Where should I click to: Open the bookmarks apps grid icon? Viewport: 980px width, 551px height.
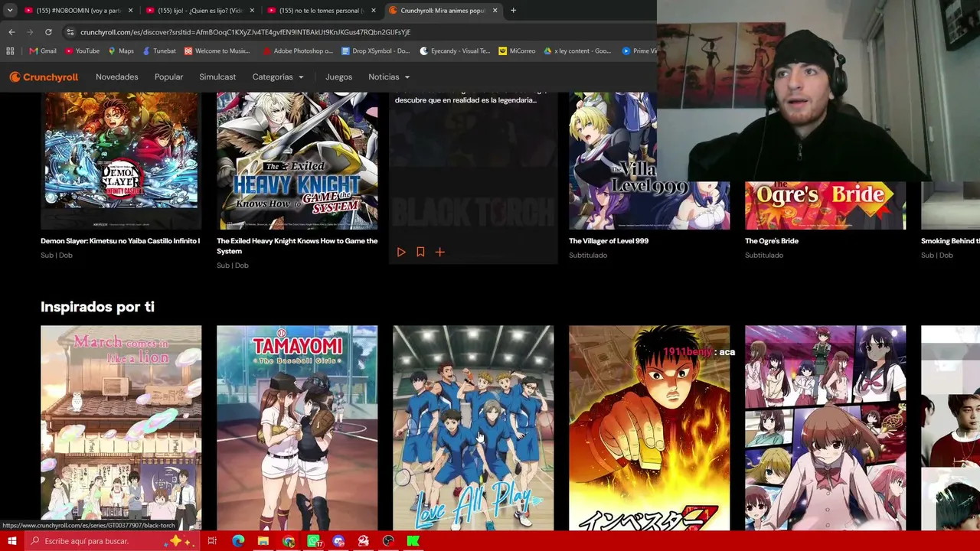tap(10, 51)
